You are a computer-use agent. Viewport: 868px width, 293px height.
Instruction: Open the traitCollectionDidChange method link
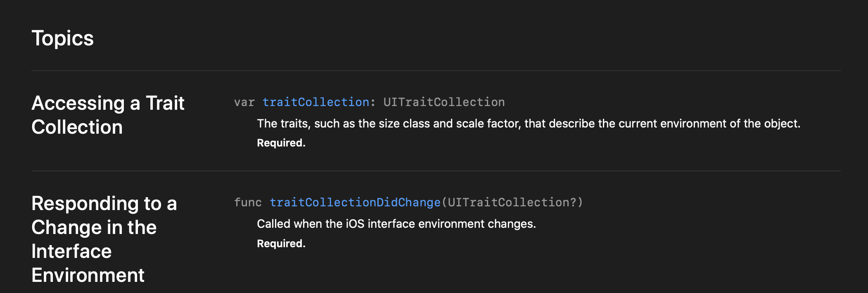[355, 202]
